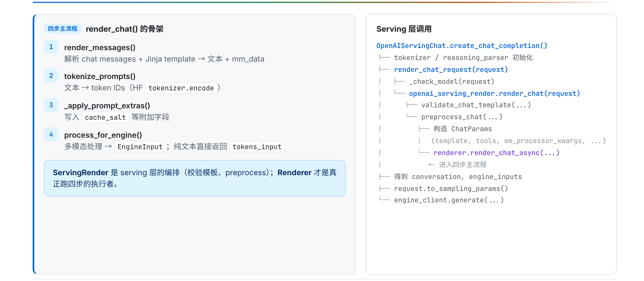Click the EngineInput code chip
The image size is (644, 281).
click(140, 147)
